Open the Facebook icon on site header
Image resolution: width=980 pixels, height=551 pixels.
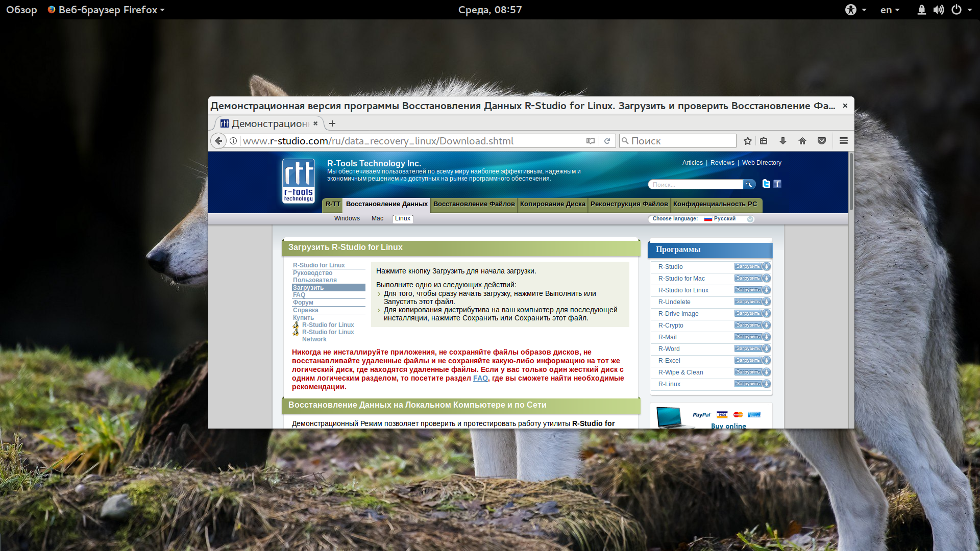coord(777,184)
